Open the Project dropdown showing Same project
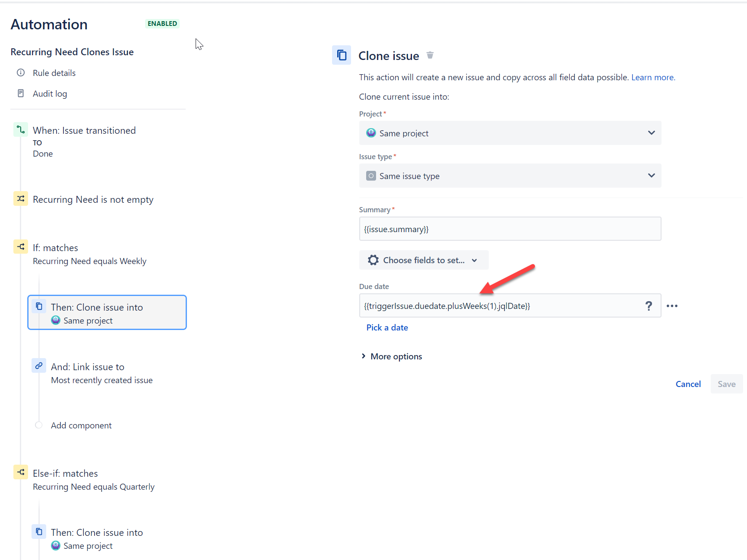Viewport: 747px width, 560px height. (x=510, y=133)
